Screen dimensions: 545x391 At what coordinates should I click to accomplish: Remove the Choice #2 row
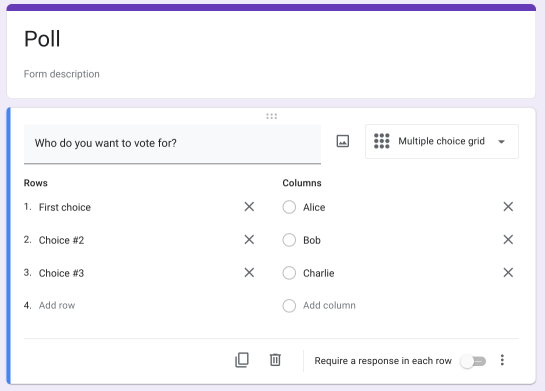click(x=249, y=239)
